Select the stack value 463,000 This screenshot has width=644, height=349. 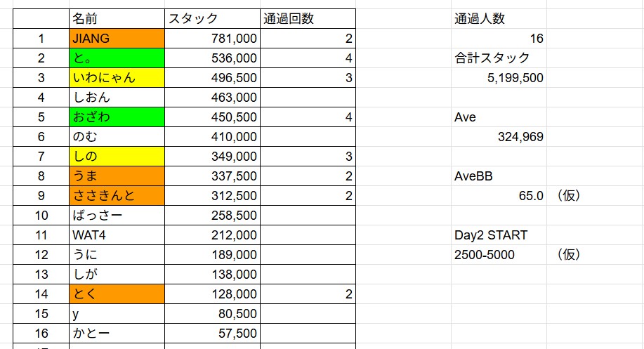[212, 98]
